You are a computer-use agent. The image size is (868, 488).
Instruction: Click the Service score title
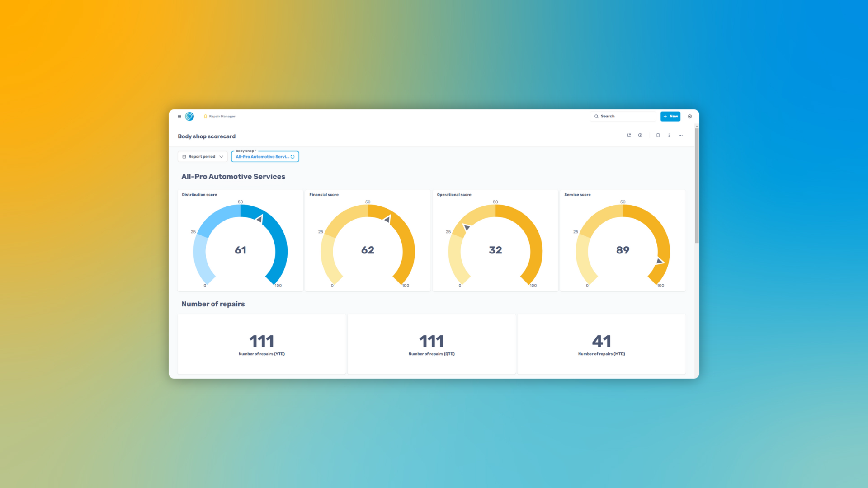click(577, 195)
